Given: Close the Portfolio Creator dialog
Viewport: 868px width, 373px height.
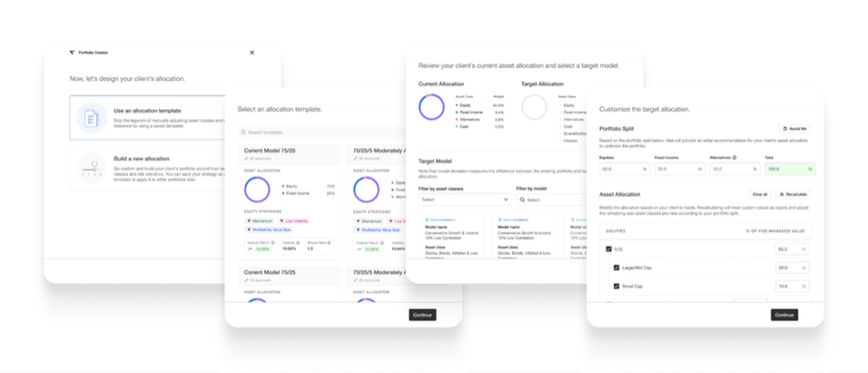Looking at the screenshot, I should (252, 52).
